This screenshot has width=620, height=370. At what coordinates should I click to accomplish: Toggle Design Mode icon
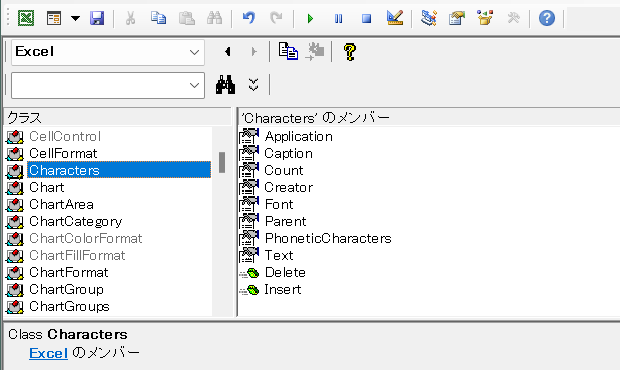point(395,18)
